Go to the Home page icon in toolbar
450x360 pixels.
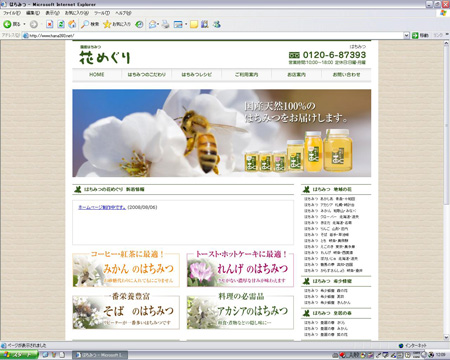[x=72, y=24]
